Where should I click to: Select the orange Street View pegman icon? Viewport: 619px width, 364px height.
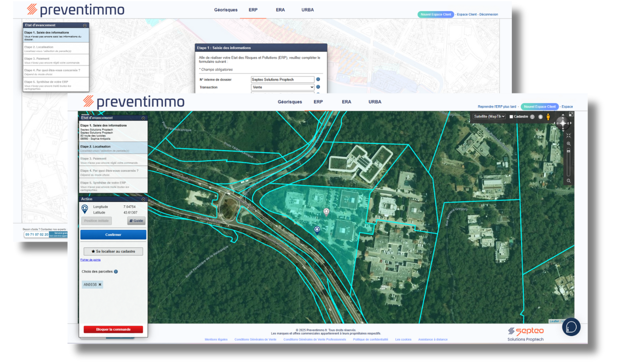(x=548, y=117)
